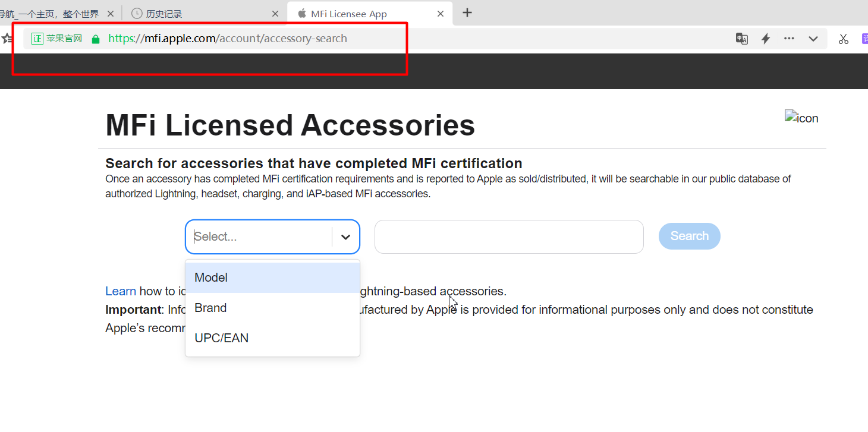868x432 pixels.
Task: Close the MFi Licensee App tab
Action: (x=440, y=13)
